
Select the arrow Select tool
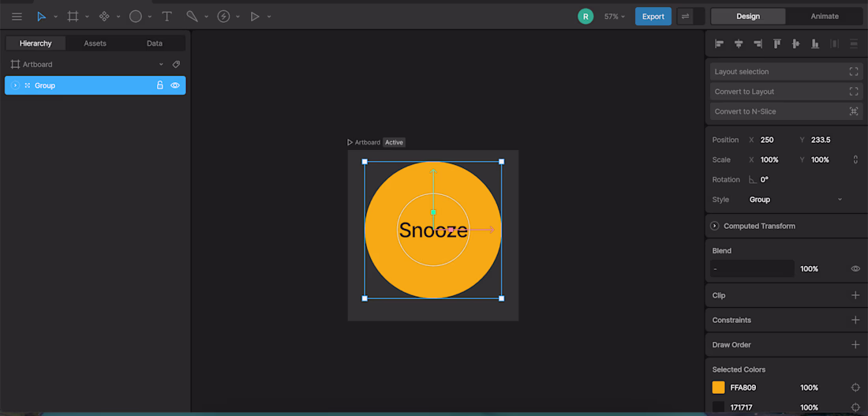coord(42,17)
